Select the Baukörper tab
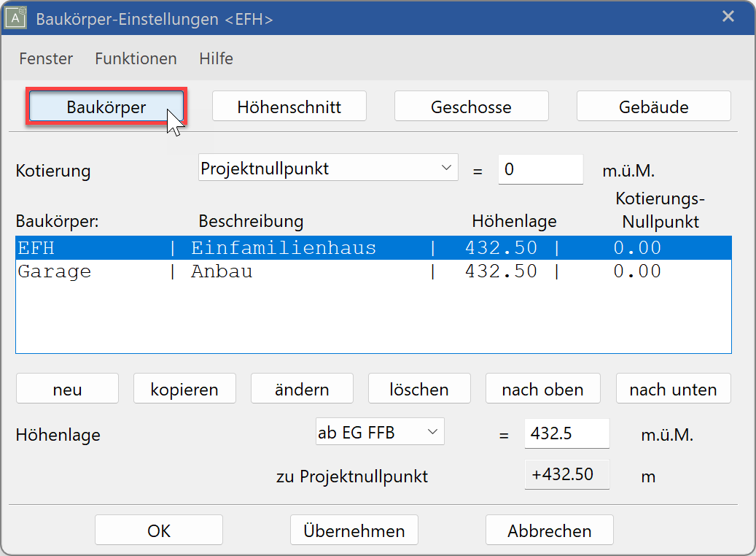 (x=105, y=105)
